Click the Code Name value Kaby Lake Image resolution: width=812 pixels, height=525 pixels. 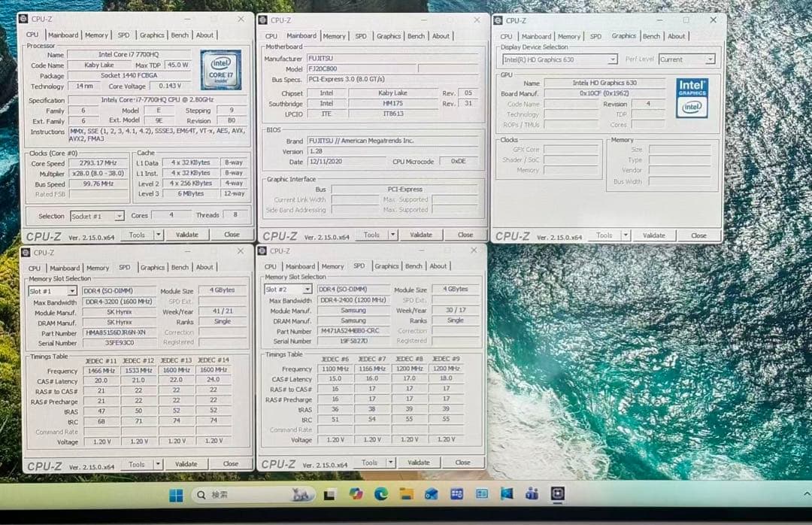99,65
